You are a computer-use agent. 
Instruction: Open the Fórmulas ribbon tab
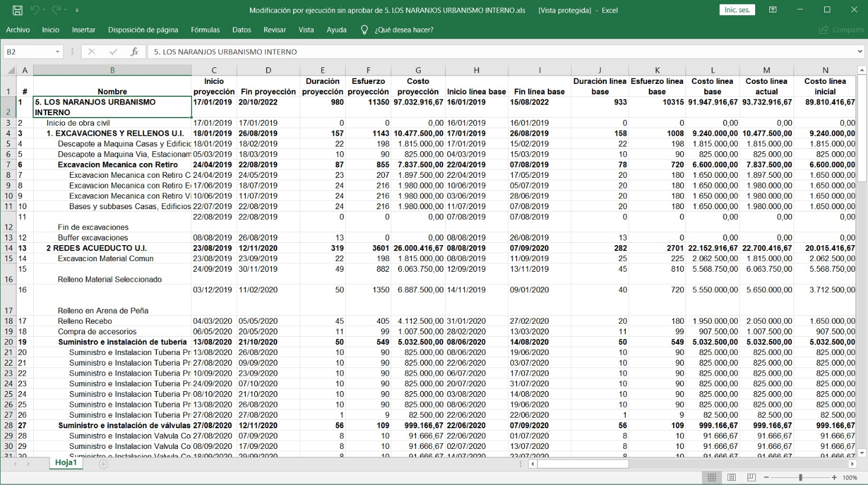(206, 30)
